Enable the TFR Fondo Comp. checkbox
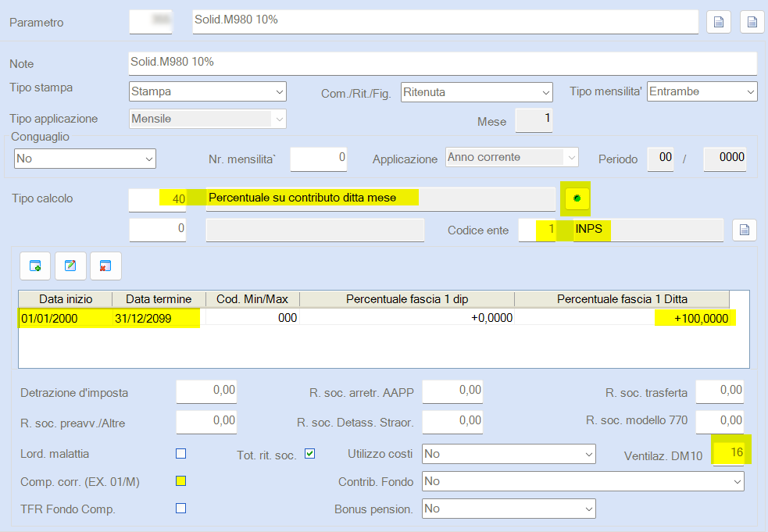 pyautogui.click(x=180, y=509)
